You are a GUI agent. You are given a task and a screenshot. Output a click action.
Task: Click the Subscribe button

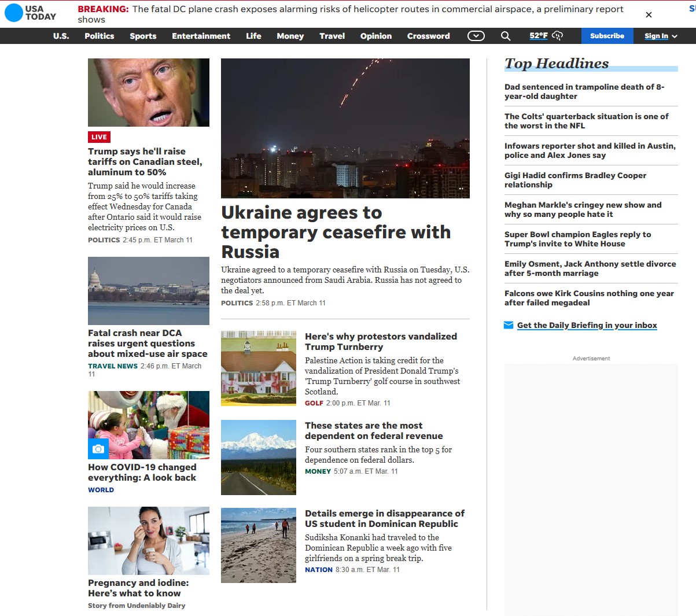coord(607,36)
